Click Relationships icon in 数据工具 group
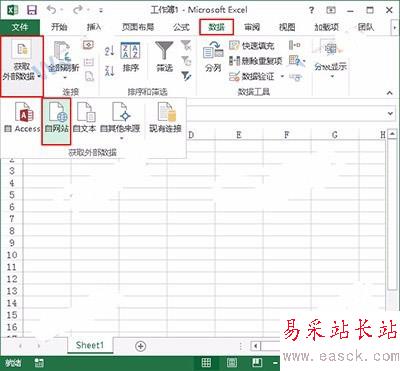 pos(295,77)
